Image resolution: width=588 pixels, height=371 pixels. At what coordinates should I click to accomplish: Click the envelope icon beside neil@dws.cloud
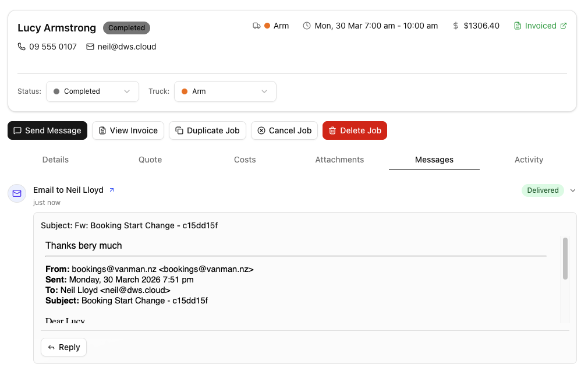click(x=90, y=47)
